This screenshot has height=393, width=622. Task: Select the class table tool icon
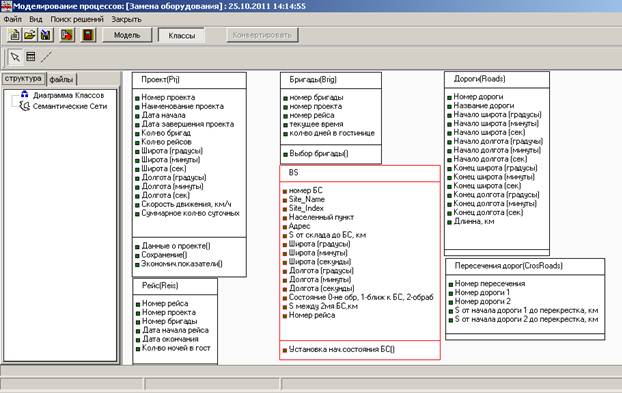[31, 57]
